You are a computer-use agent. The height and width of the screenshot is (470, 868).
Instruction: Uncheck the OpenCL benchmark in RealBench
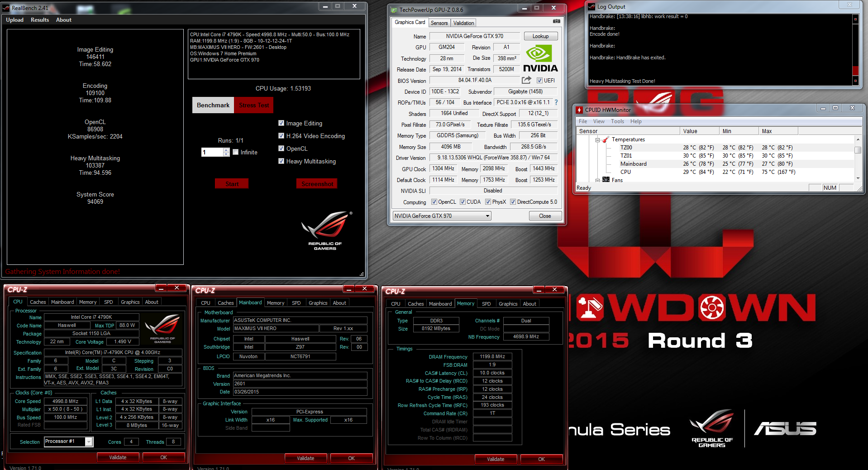point(281,149)
